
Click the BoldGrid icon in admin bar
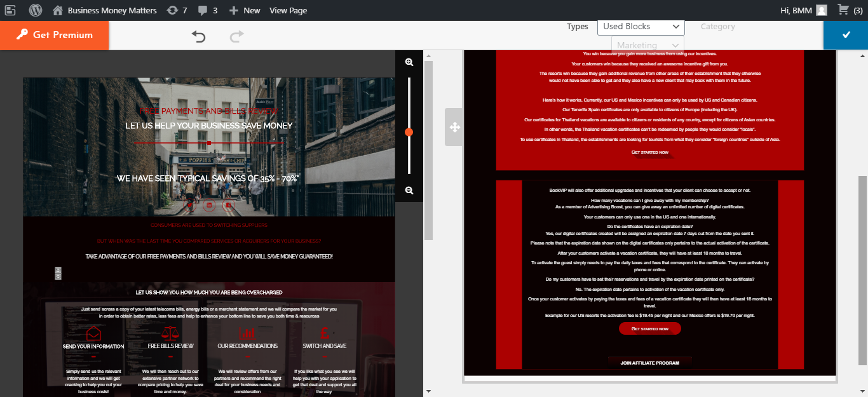click(10, 10)
